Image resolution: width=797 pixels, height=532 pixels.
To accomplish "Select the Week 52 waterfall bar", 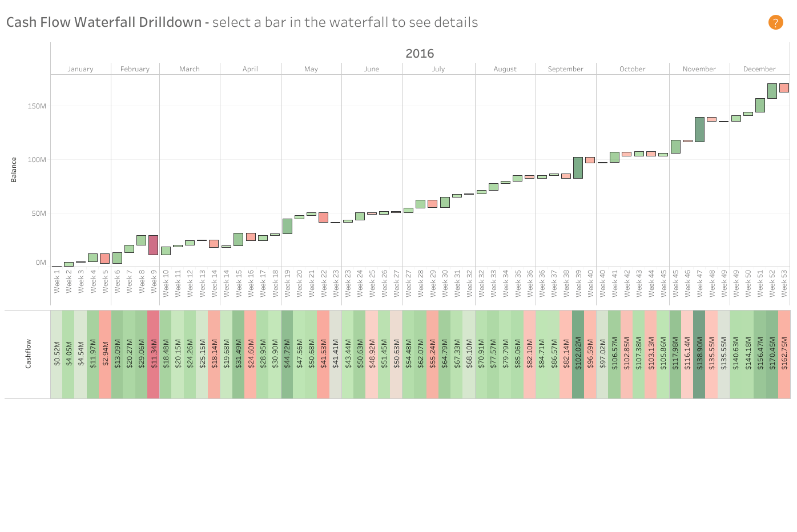I will pos(772,91).
